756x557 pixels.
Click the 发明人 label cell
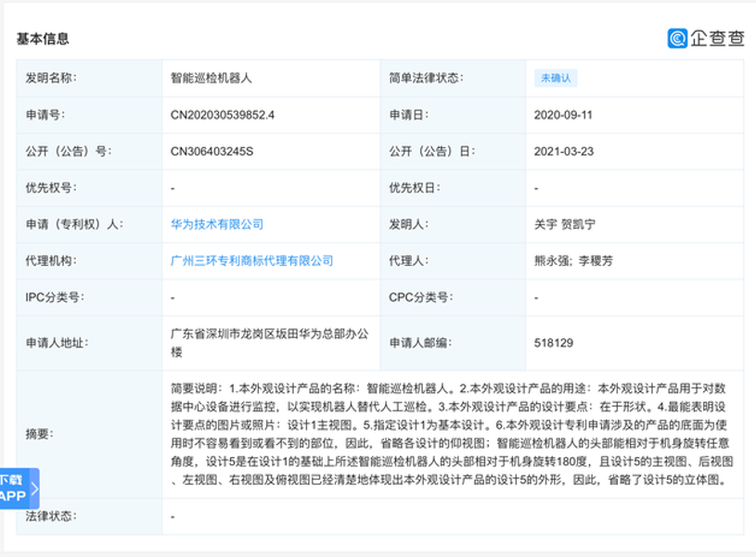coord(453,224)
